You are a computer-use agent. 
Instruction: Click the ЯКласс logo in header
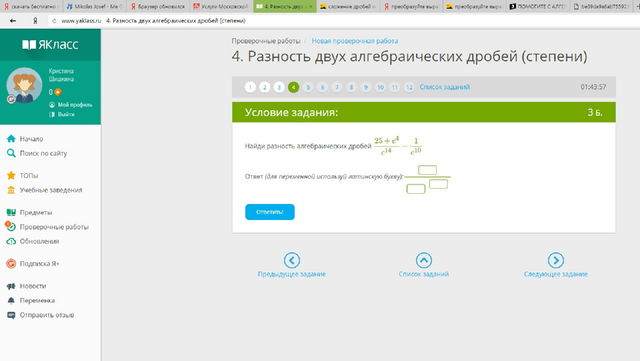pyautogui.click(x=50, y=45)
